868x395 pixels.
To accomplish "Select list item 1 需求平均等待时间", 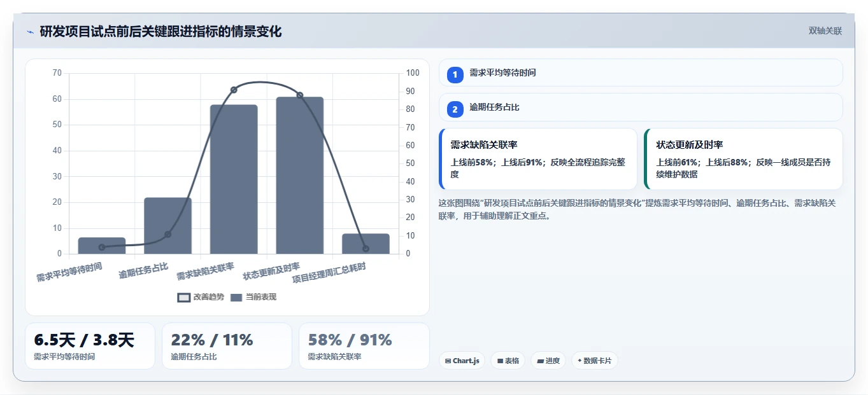I will click(641, 73).
